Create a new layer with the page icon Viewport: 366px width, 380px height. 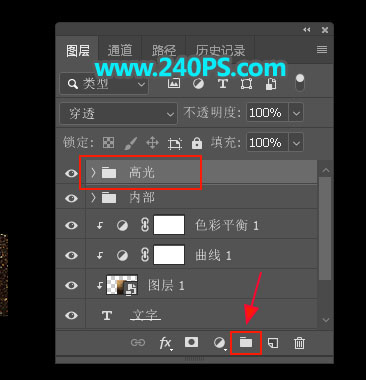point(273,343)
